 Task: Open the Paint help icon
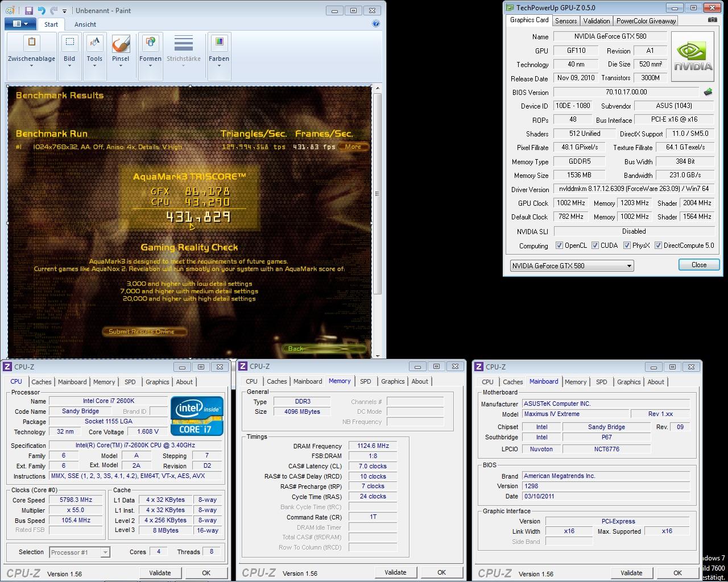tap(376, 23)
